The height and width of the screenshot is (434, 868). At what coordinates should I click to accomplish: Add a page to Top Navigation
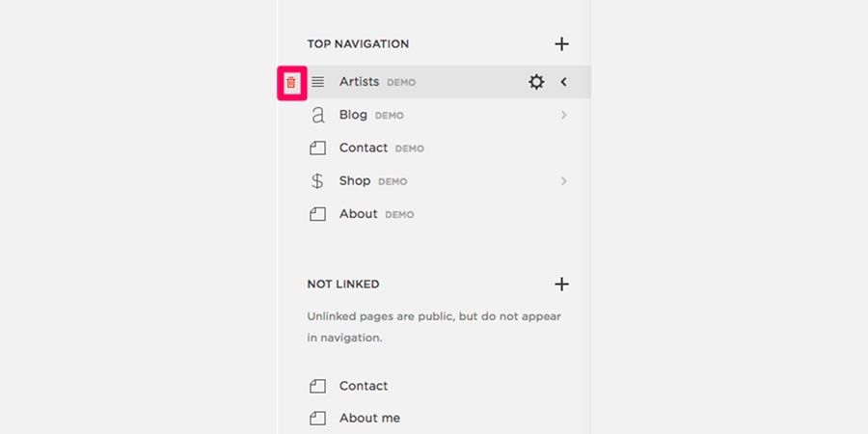click(561, 43)
